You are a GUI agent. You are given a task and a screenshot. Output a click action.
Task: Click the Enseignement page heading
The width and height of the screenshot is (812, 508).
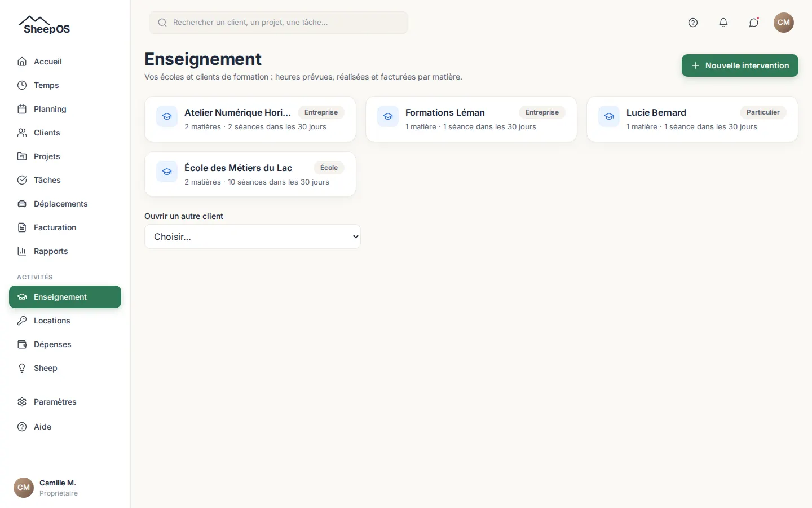click(203, 59)
